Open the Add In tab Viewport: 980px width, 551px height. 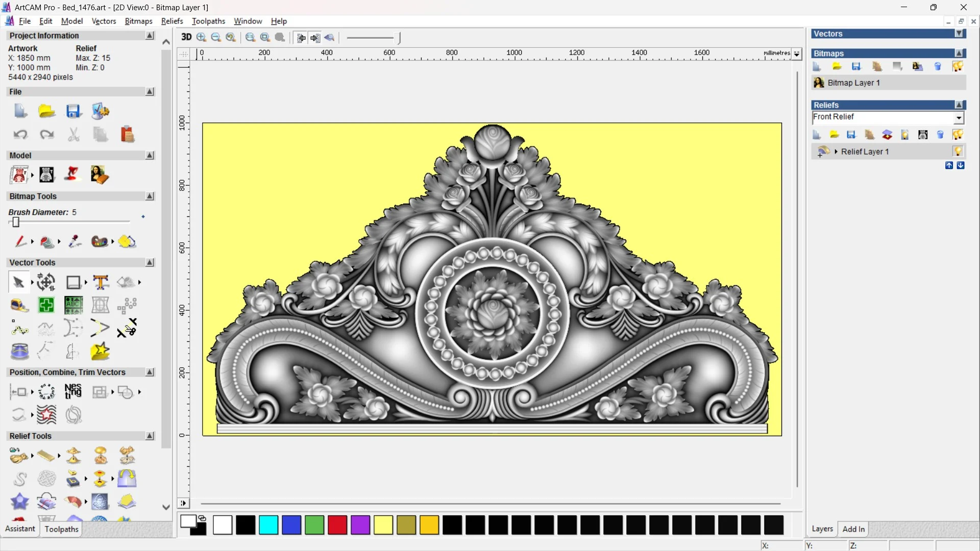[853, 529]
